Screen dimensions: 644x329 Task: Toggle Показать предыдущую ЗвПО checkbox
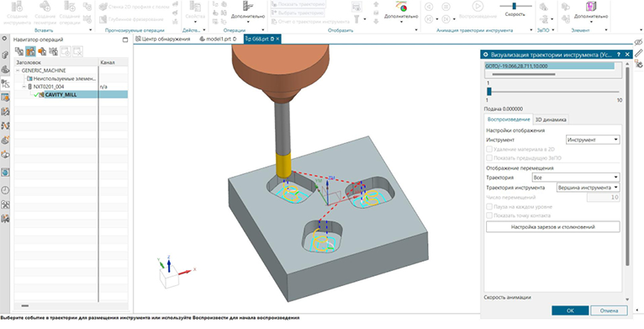(x=488, y=158)
